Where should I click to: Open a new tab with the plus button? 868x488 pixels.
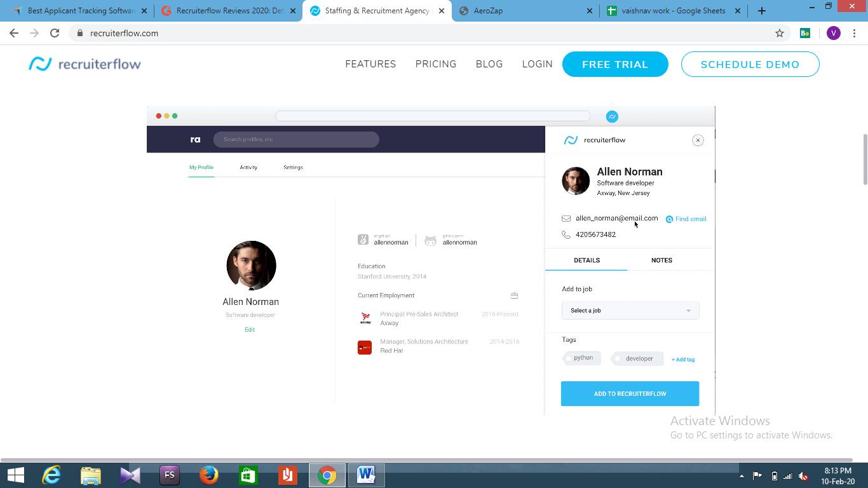pyautogui.click(x=762, y=11)
